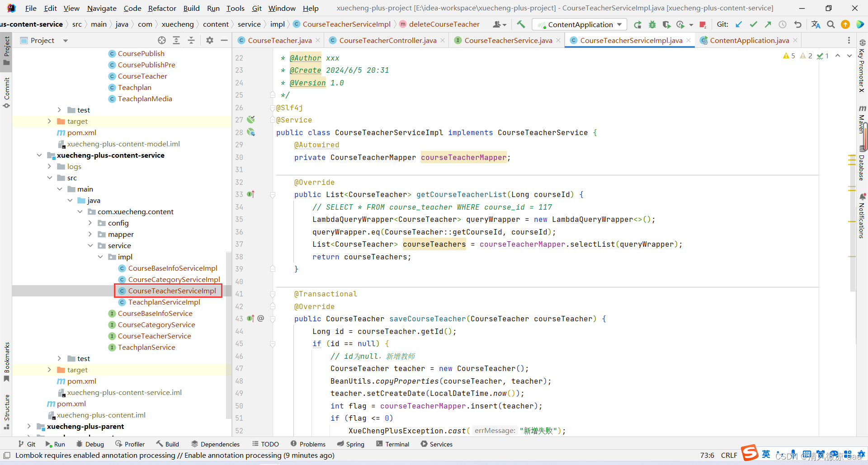This screenshot has width=868, height=465.
Task: Open Git Show History clock icon
Action: (x=783, y=24)
